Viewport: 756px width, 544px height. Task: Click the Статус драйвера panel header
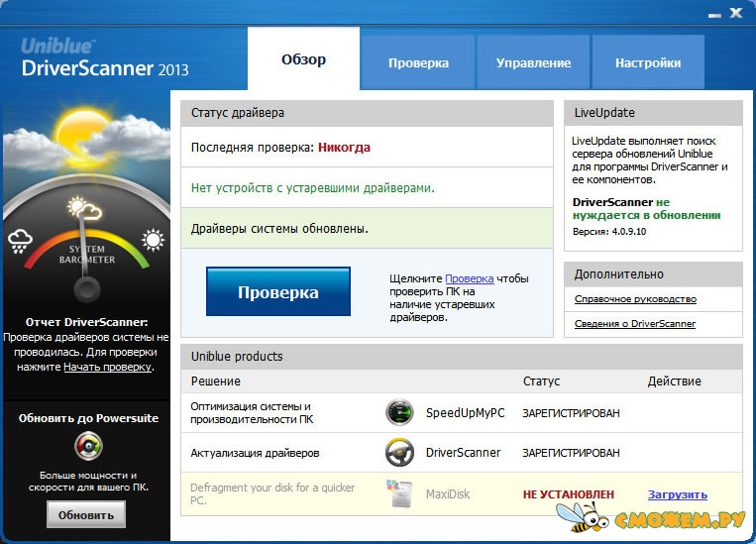coord(368,113)
